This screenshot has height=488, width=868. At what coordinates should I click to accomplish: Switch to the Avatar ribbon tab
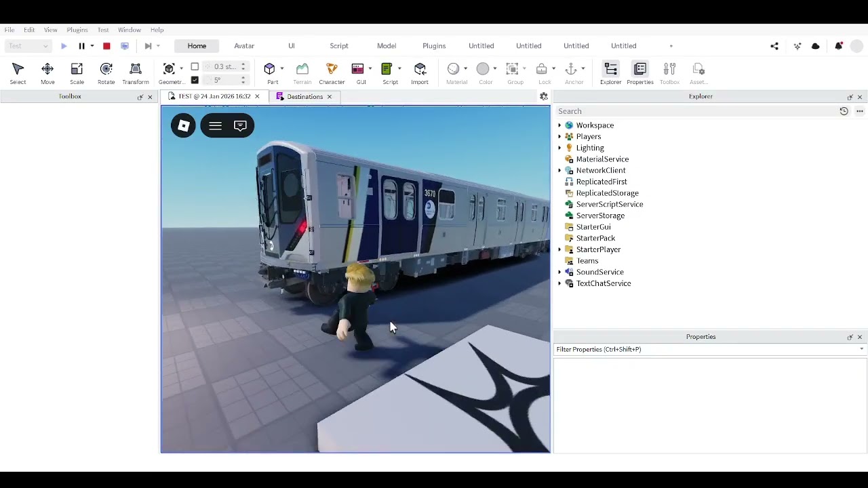tap(244, 46)
